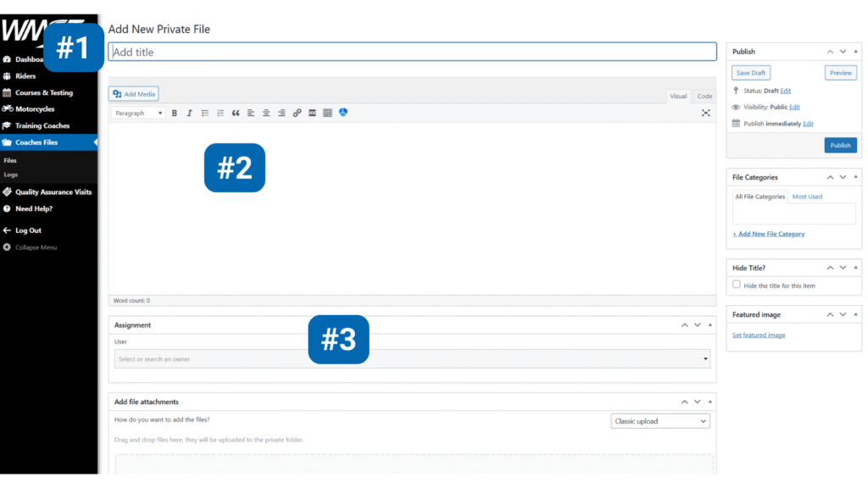Screen dimensions: 868x488
Task: Open the Paragraph format dropdown
Action: pyautogui.click(x=138, y=113)
